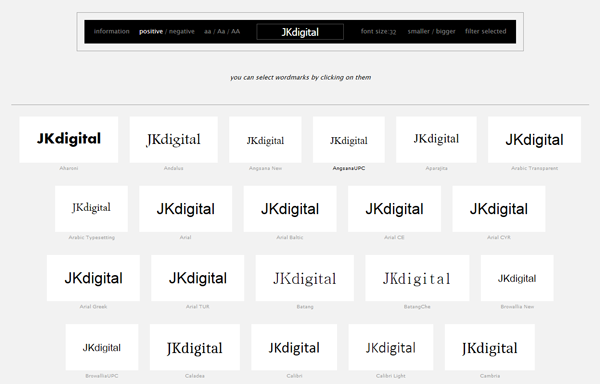Click 'filter selected' in the toolbar
600x384 pixels.
[486, 31]
